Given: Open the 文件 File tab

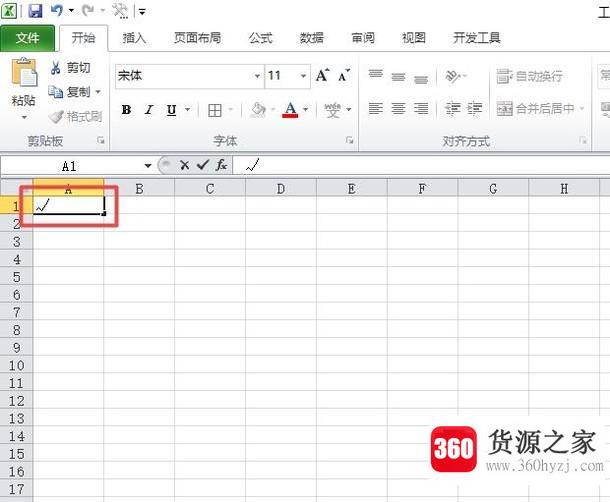Looking at the screenshot, I should [x=27, y=38].
